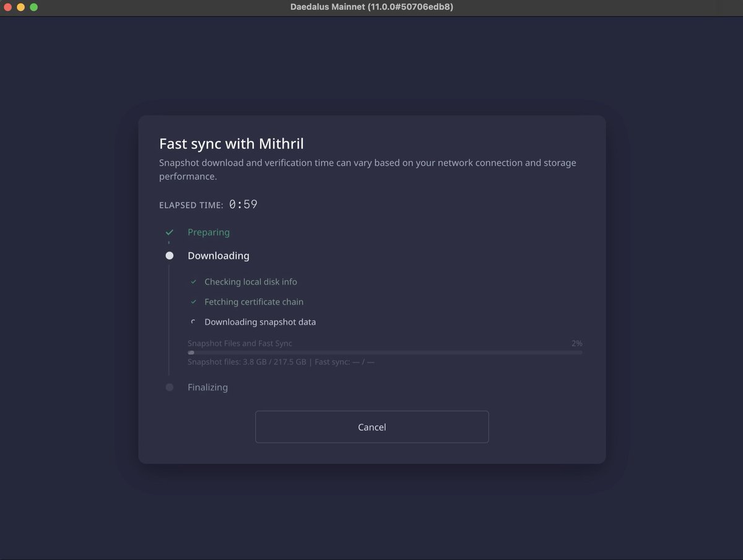The height and width of the screenshot is (560, 743).
Task: Click 'Fetching certificate chain' text
Action: click(x=254, y=302)
